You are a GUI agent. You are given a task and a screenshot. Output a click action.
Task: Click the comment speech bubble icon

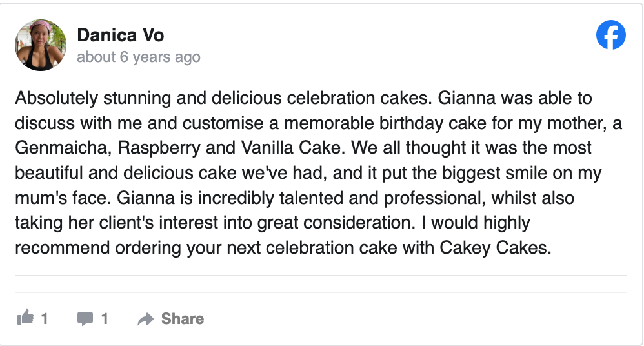pyautogui.click(x=85, y=318)
